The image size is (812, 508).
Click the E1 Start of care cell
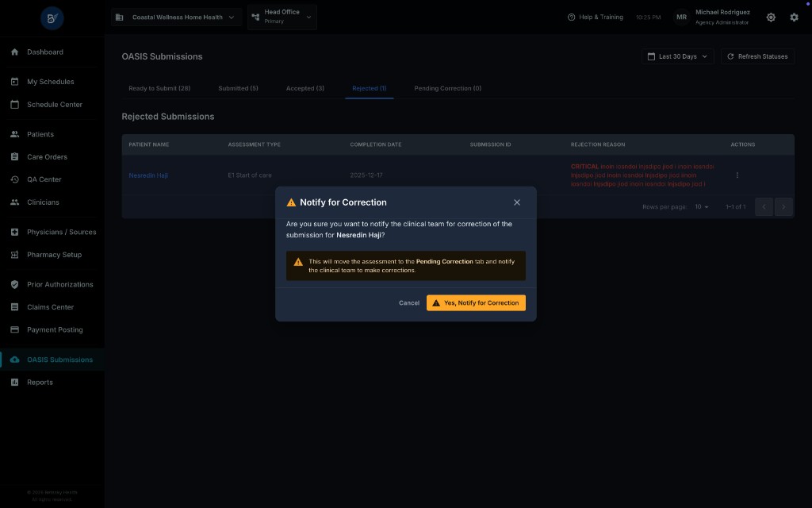(x=250, y=175)
